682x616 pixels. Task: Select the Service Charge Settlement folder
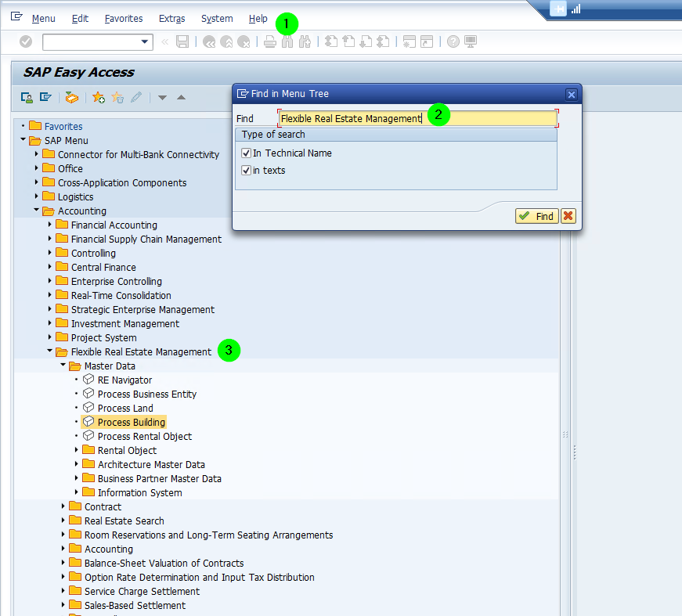(142, 591)
